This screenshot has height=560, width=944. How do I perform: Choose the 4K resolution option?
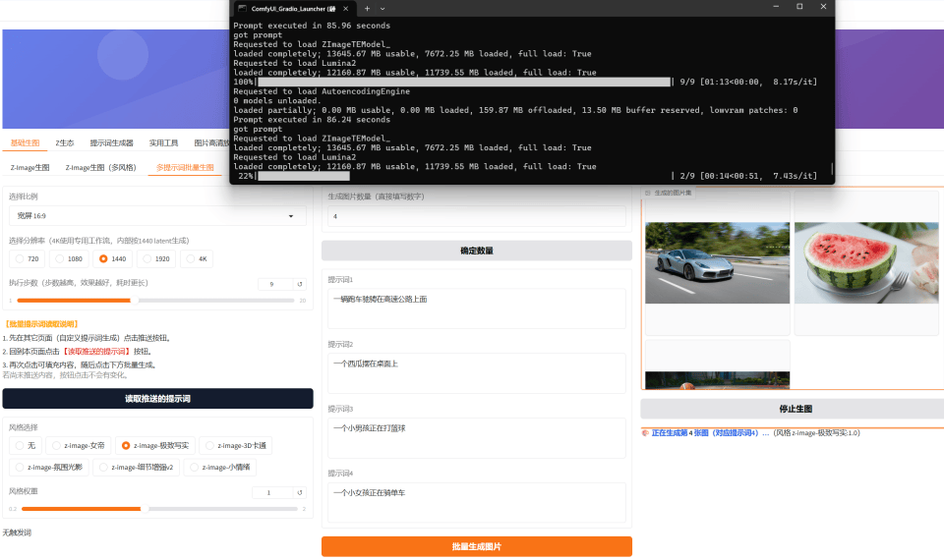click(x=199, y=258)
